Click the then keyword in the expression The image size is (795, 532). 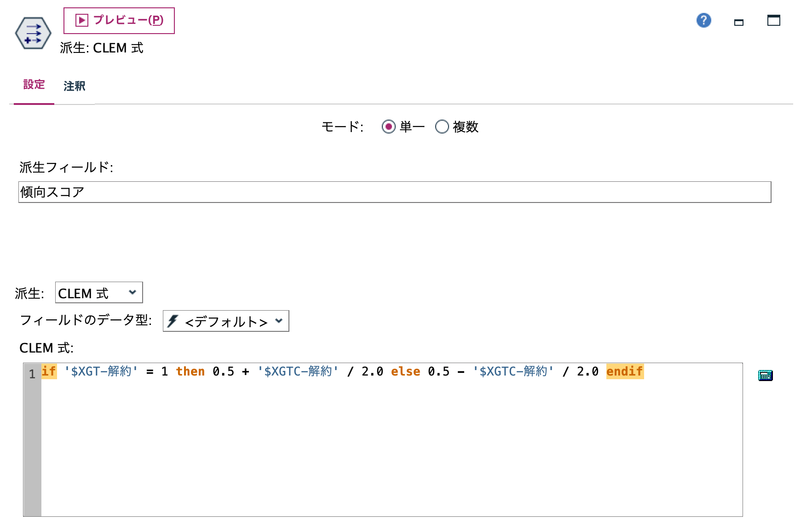coord(190,371)
